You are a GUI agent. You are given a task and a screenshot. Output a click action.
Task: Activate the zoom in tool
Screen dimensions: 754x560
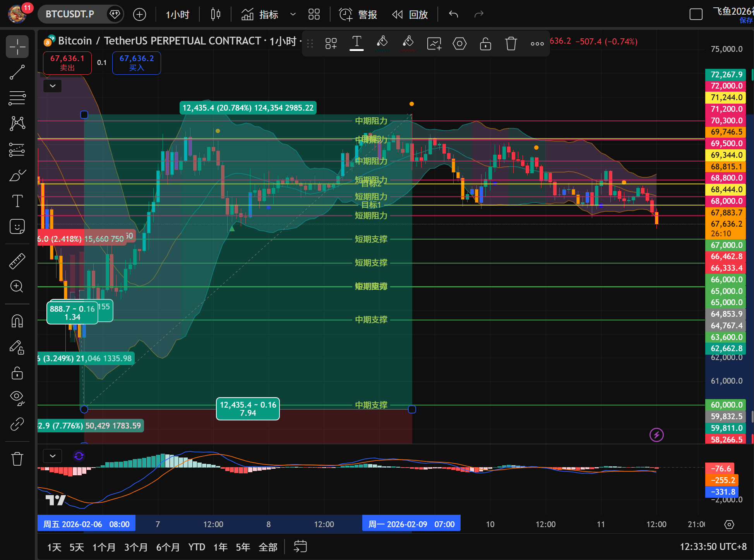[x=17, y=287]
